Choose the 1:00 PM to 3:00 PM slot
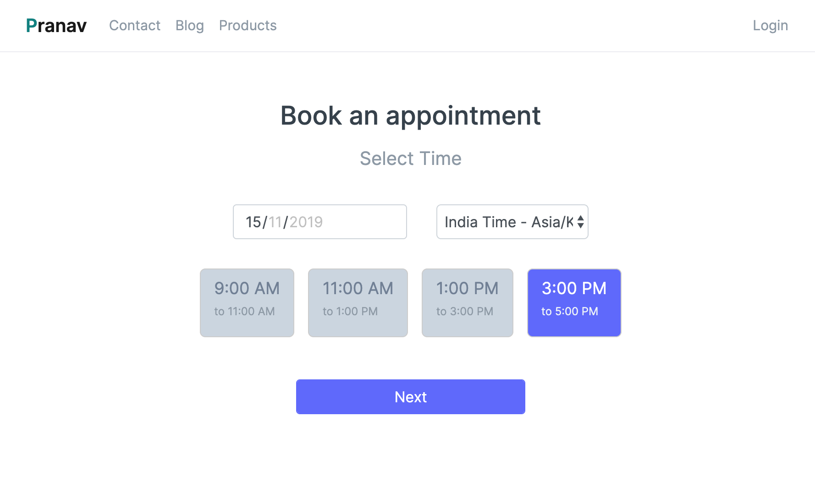The image size is (815, 504). coord(467,302)
